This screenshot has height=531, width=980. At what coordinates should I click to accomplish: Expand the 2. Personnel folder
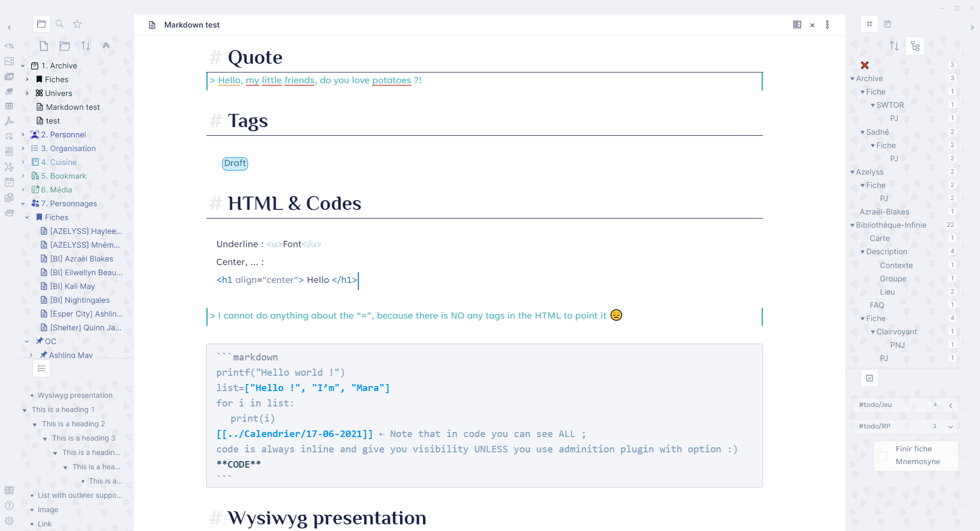(x=23, y=135)
